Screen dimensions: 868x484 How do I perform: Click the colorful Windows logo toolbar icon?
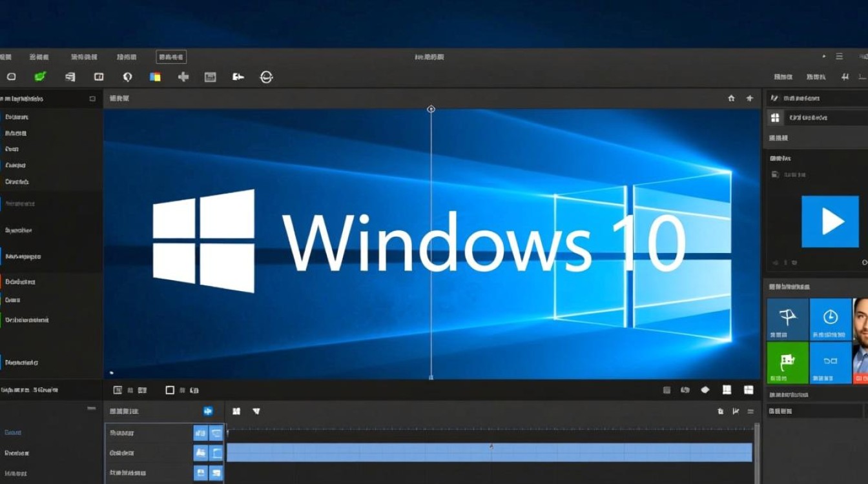point(154,77)
